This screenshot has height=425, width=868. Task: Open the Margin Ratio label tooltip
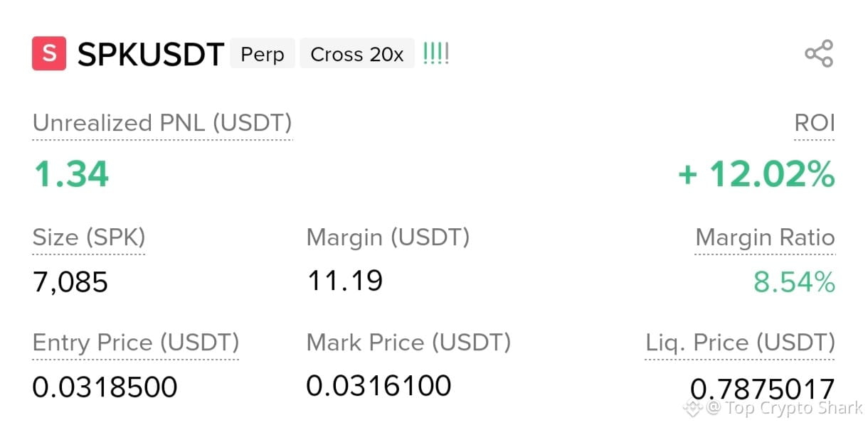point(765,238)
